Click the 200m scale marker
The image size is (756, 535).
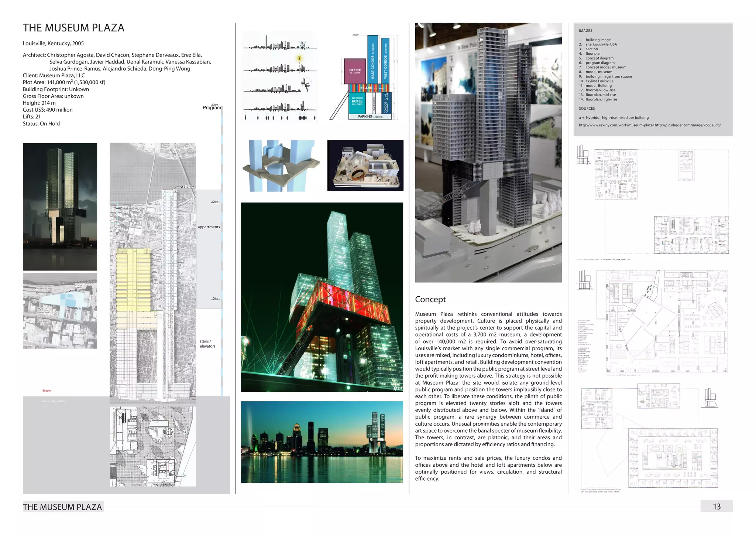point(214,202)
